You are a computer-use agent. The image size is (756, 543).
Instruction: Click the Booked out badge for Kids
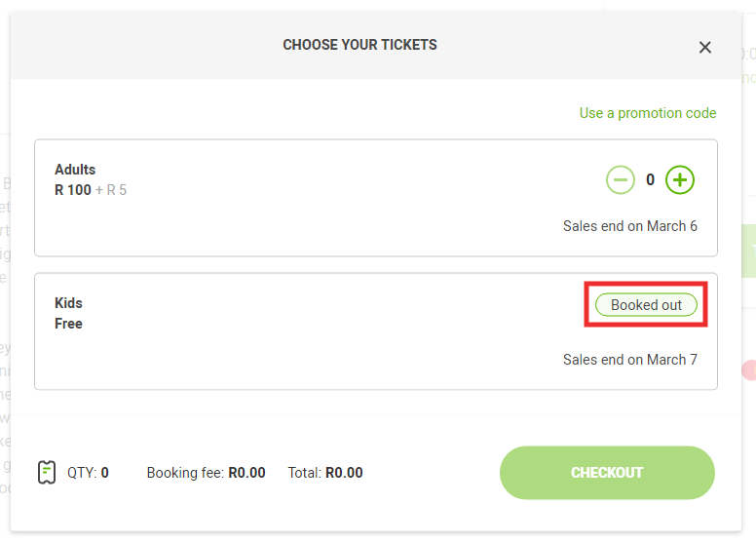646,305
